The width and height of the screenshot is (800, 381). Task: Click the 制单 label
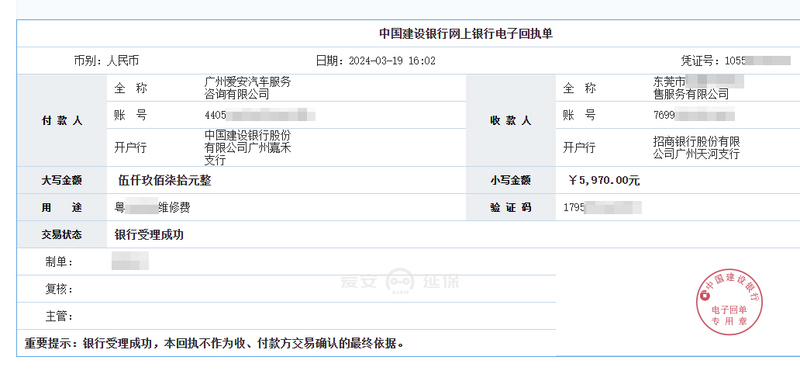click(x=59, y=262)
